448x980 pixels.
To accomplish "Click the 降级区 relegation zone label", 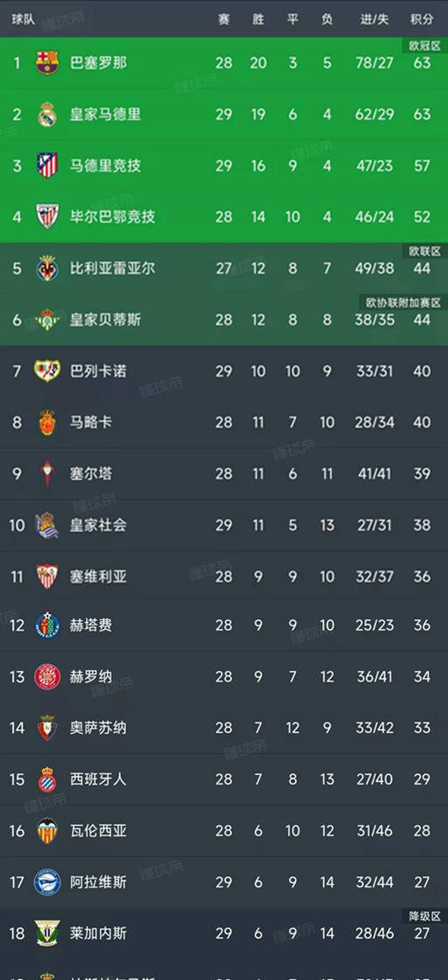I will [x=425, y=916].
